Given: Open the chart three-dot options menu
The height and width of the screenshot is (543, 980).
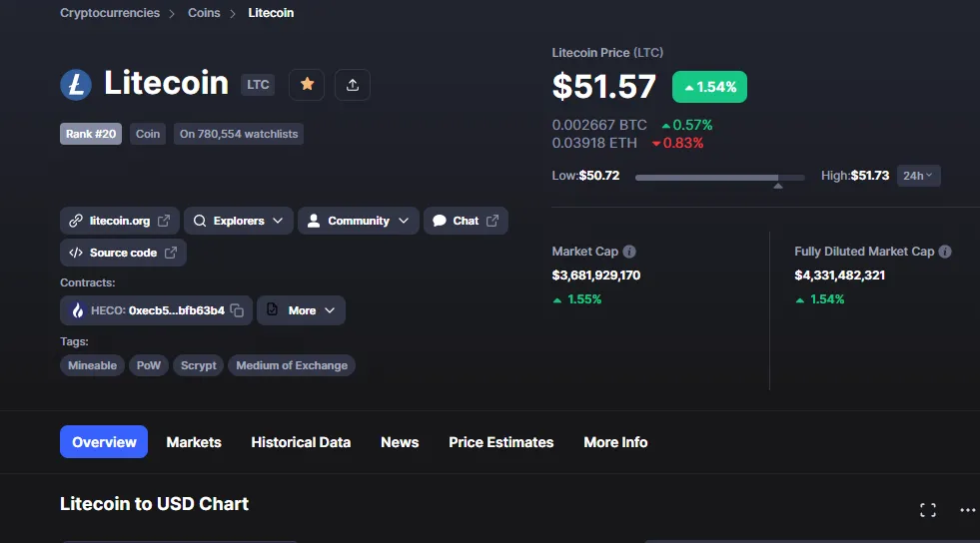Looking at the screenshot, I should (967, 510).
